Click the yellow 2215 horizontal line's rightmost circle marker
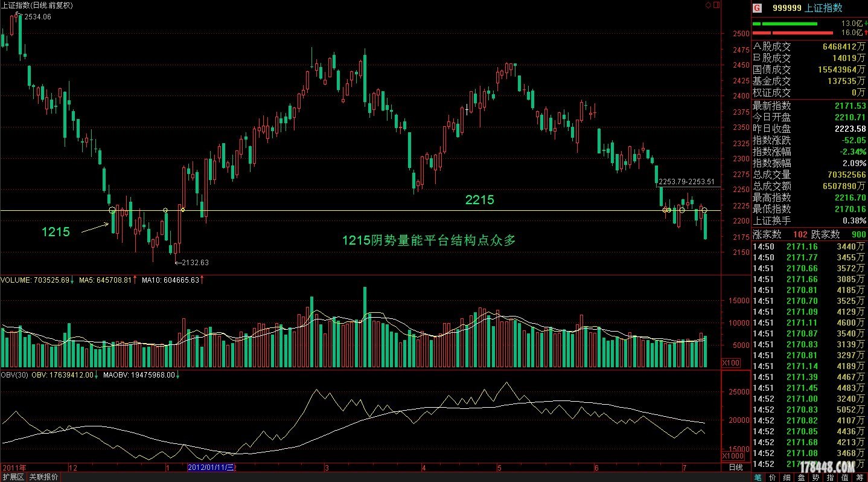The width and height of the screenshot is (868, 482). coord(704,210)
